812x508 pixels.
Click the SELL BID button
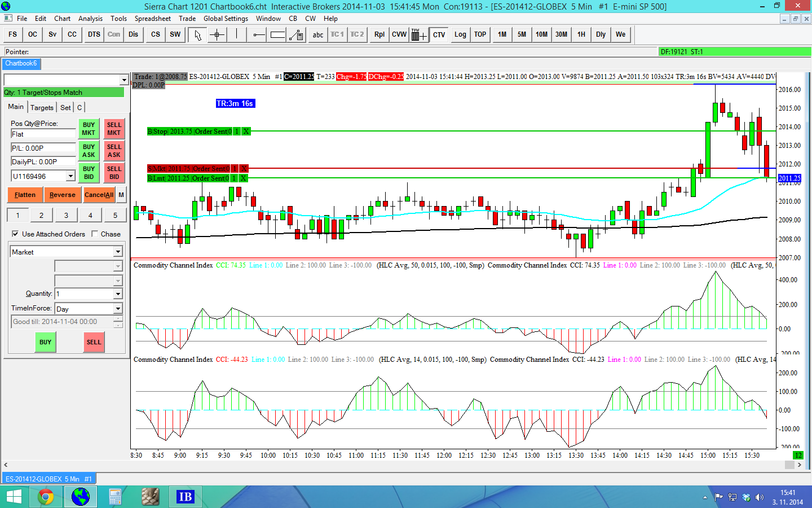click(x=114, y=173)
